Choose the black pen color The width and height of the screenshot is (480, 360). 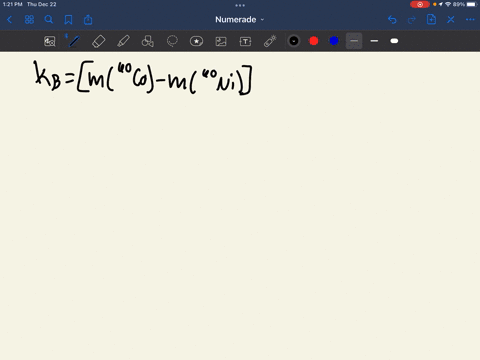294,41
